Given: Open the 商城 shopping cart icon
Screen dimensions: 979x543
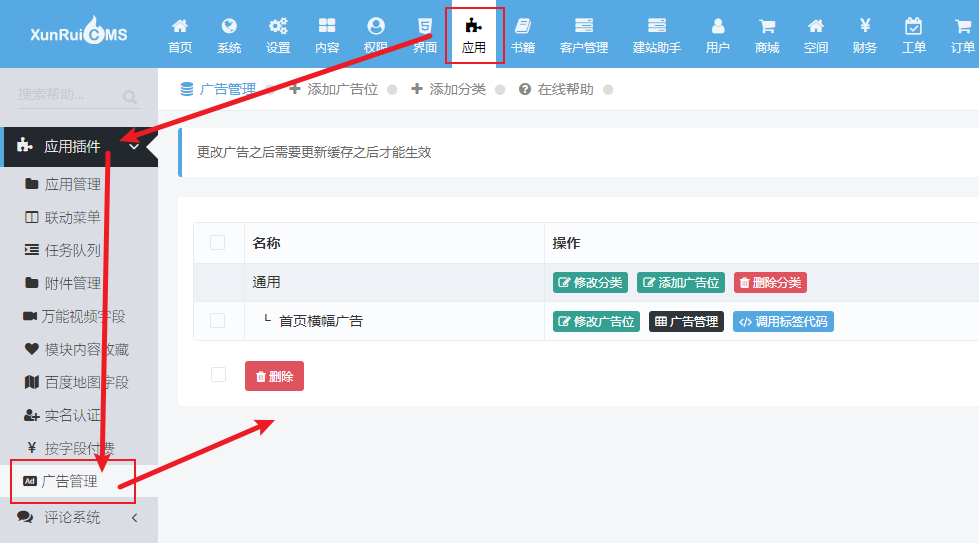Looking at the screenshot, I should [767, 26].
